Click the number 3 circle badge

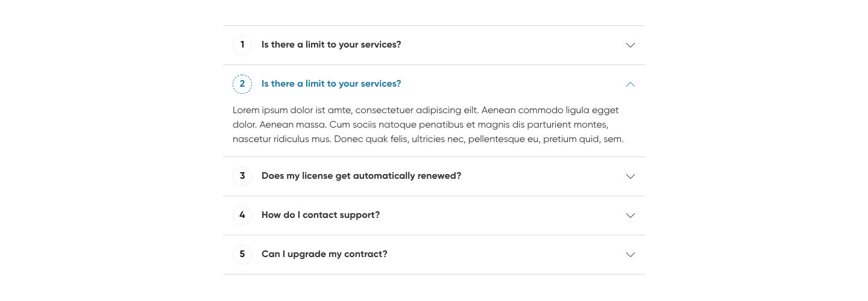pos(242,176)
